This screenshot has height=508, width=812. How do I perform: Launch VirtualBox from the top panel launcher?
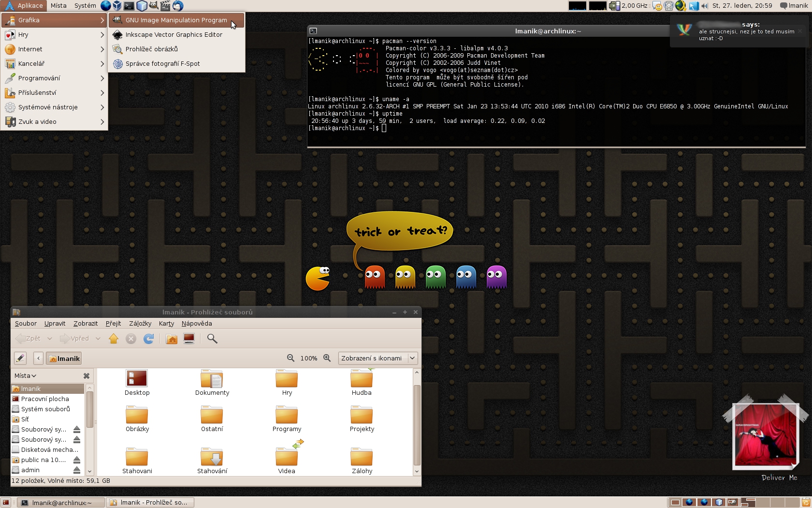117,6
